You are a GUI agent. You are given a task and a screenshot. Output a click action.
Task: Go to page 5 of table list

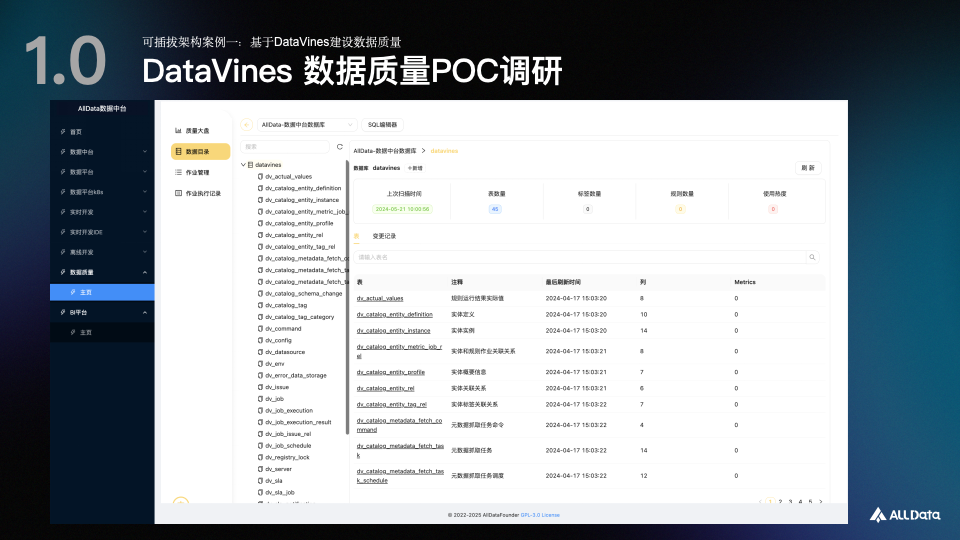810,502
